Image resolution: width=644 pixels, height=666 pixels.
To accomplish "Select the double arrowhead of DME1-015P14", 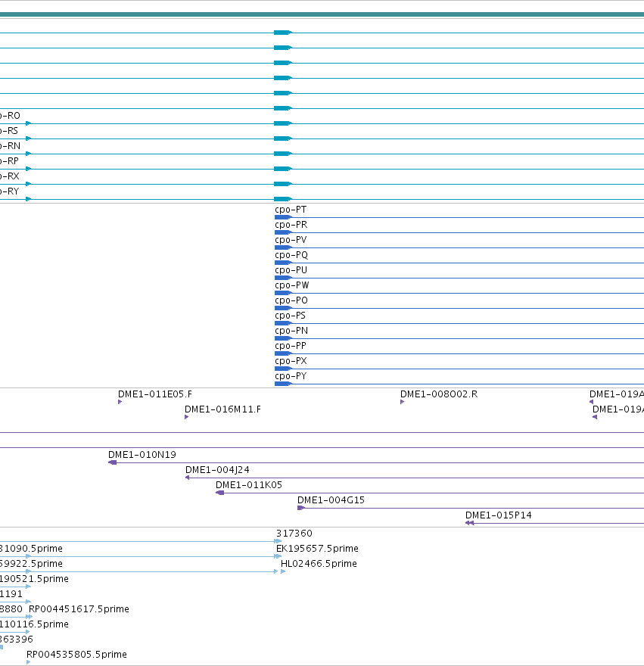I will click(469, 523).
